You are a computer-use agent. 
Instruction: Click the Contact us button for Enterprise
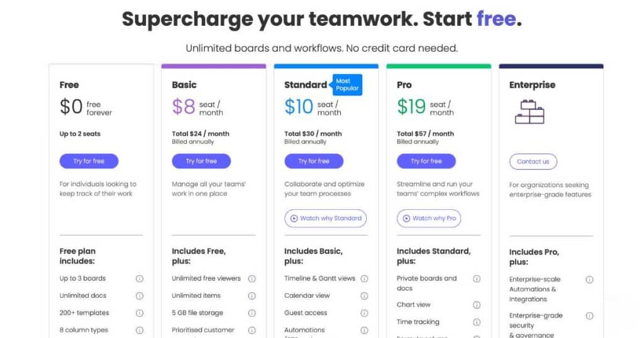(533, 161)
